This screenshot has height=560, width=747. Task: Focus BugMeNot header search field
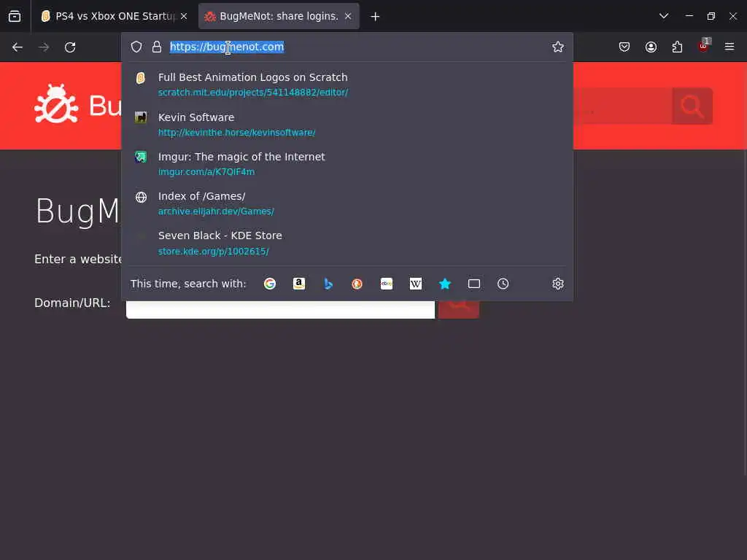pos(623,106)
